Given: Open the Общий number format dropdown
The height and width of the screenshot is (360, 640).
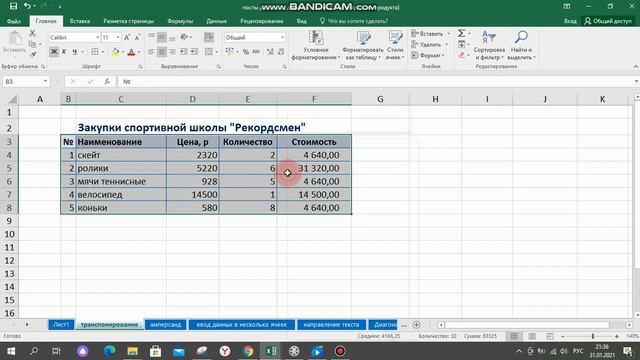Looking at the screenshot, I should coord(282,38).
